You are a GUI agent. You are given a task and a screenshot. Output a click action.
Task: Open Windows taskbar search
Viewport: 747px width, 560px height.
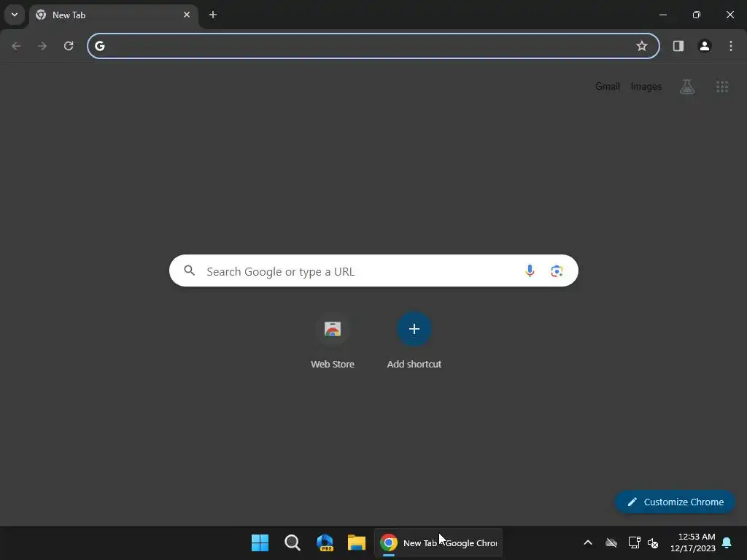292,542
